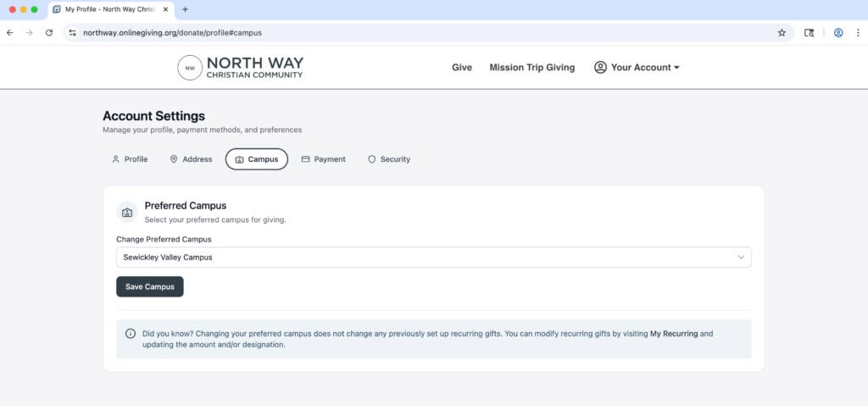The width and height of the screenshot is (868, 406).
Task: Click the Save Campus button
Action: coord(149,286)
